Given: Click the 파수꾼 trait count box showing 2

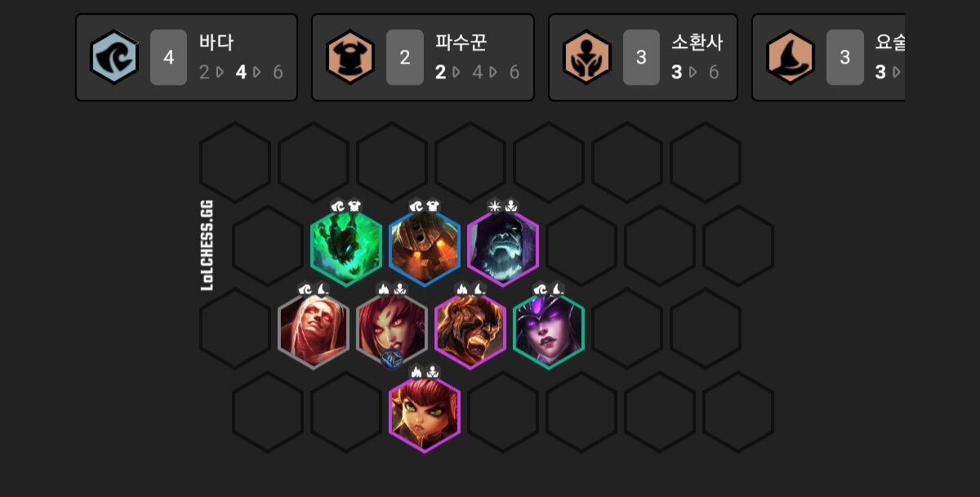Looking at the screenshot, I should 405,57.
